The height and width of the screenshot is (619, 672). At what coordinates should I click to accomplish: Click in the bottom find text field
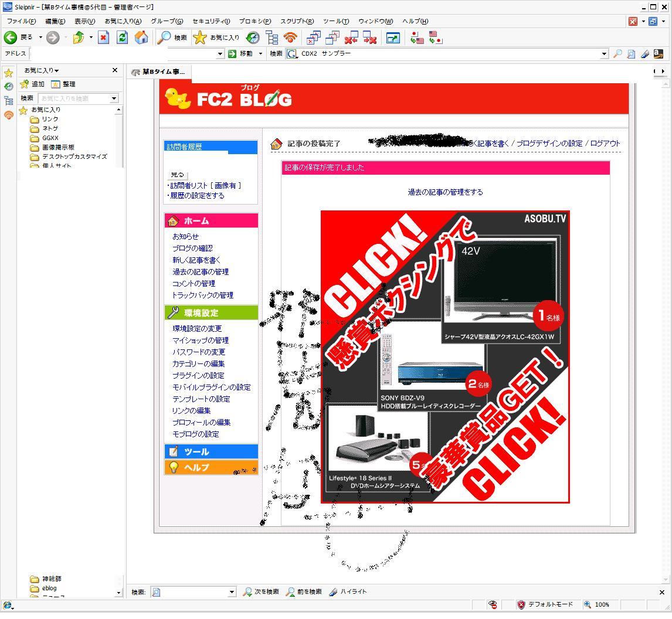tap(194, 592)
